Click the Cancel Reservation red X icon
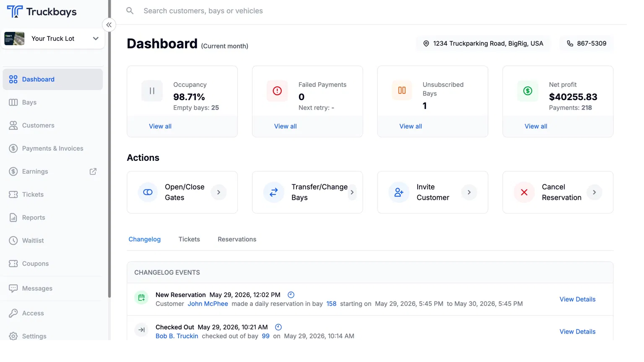 (524, 192)
